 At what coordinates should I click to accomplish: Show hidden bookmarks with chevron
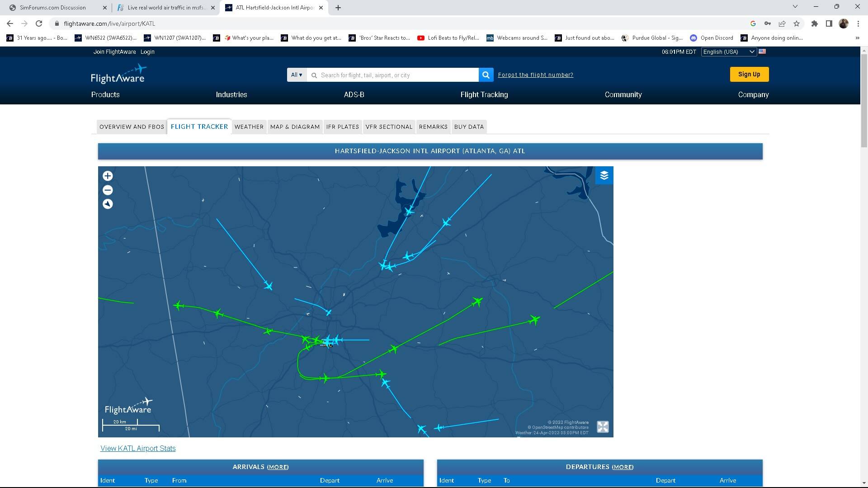(x=857, y=38)
